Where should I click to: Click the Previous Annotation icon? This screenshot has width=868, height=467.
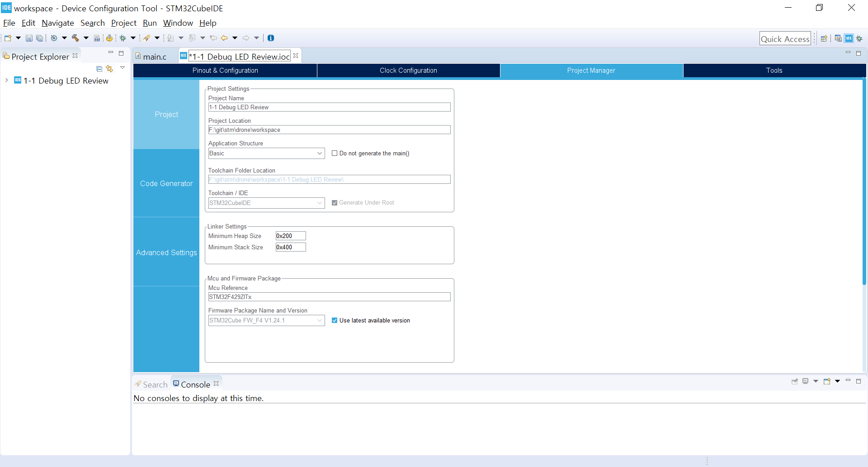pyautogui.click(x=192, y=38)
